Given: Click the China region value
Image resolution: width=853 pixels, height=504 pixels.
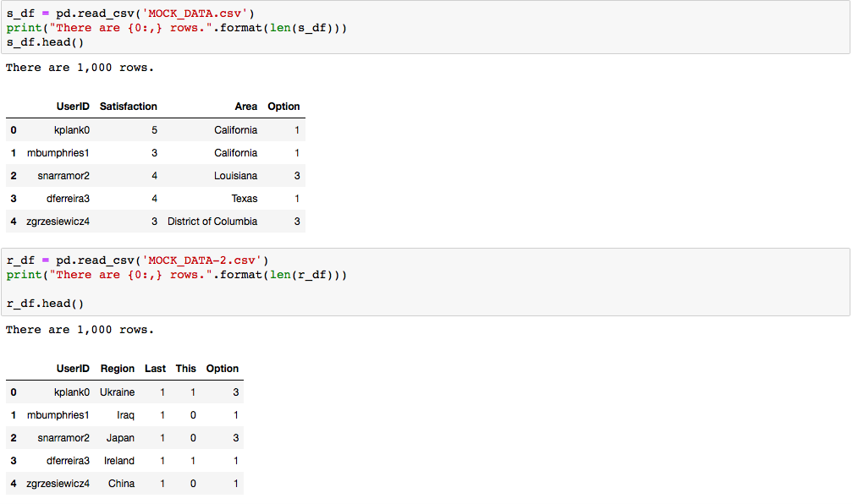Looking at the screenshot, I should (x=121, y=483).
